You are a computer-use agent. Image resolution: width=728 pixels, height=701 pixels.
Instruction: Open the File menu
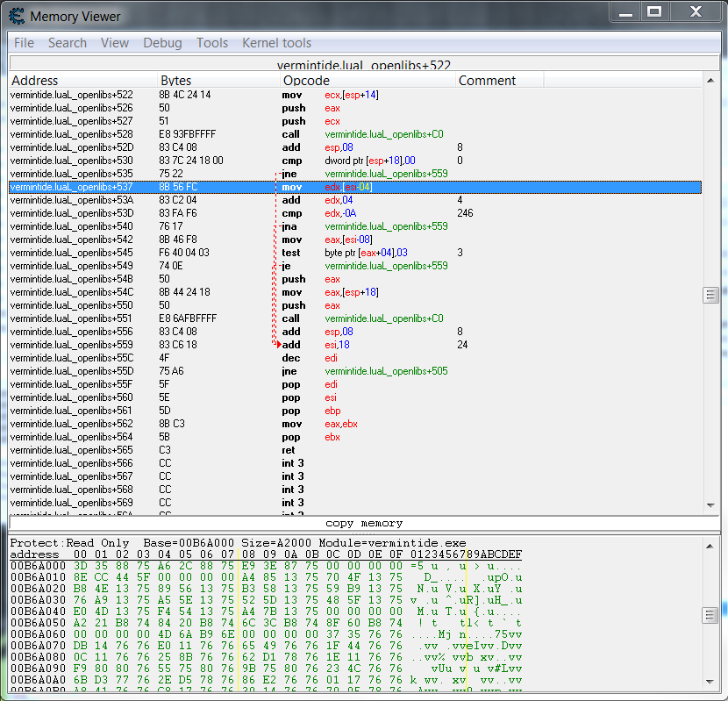click(23, 42)
